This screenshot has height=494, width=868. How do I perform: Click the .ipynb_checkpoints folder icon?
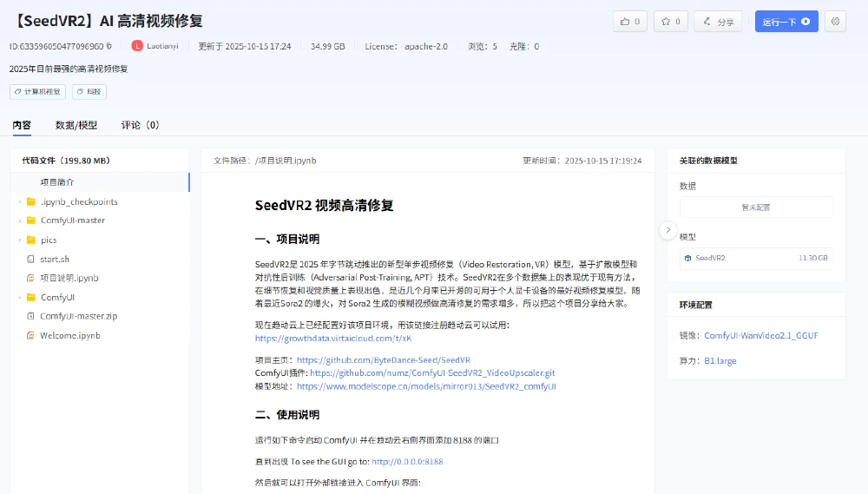[x=31, y=201]
